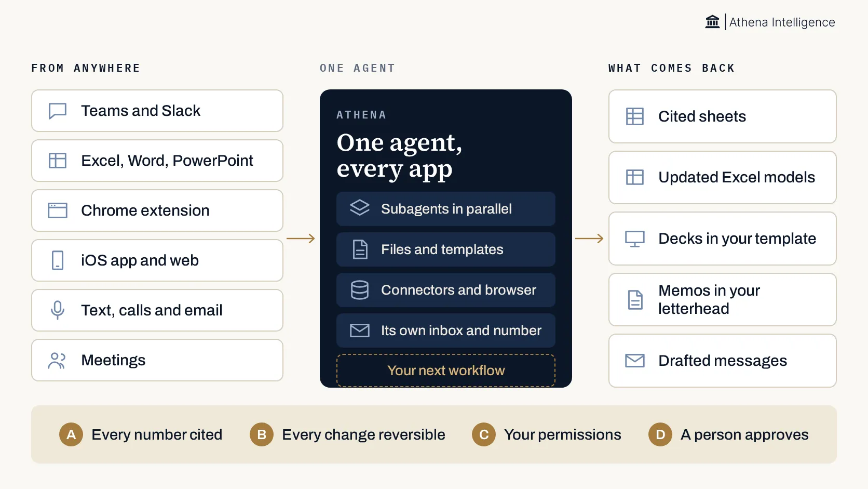Image resolution: width=868 pixels, height=489 pixels.
Task: Click the table icon next to Excel, Word, PowerPoint
Action: [58, 161]
